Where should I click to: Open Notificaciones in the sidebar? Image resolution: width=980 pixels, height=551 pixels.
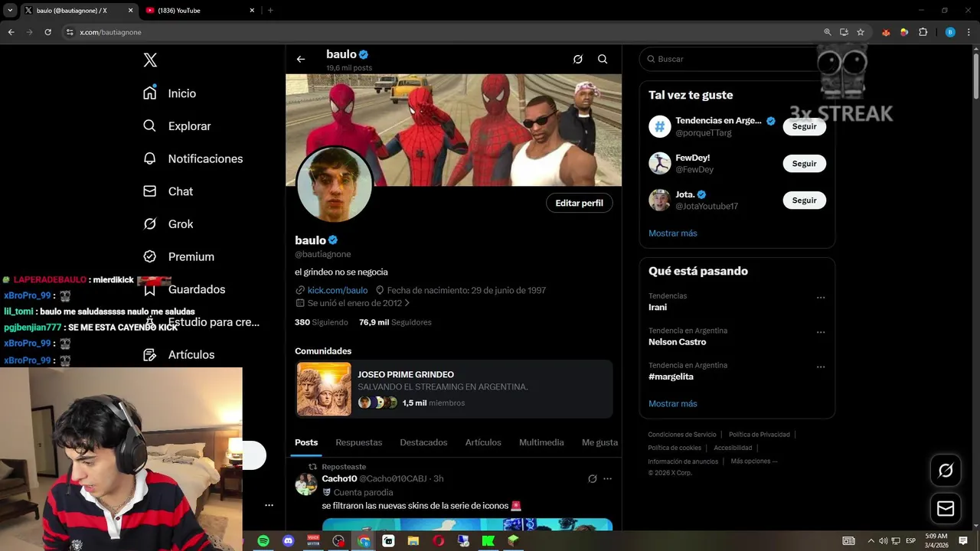click(x=193, y=158)
